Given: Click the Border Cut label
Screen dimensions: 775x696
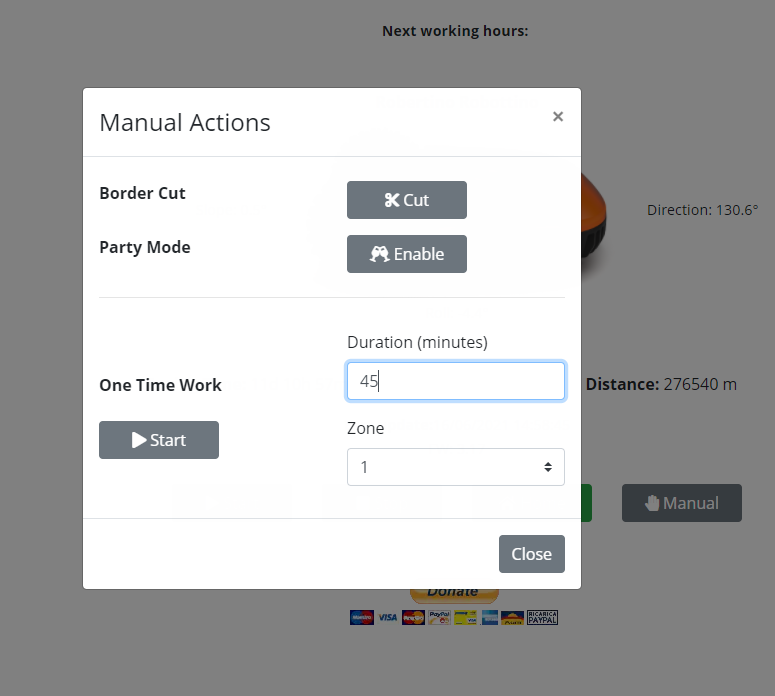Looking at the screenshot, I should pyautogui.click(x=142, y=193).
